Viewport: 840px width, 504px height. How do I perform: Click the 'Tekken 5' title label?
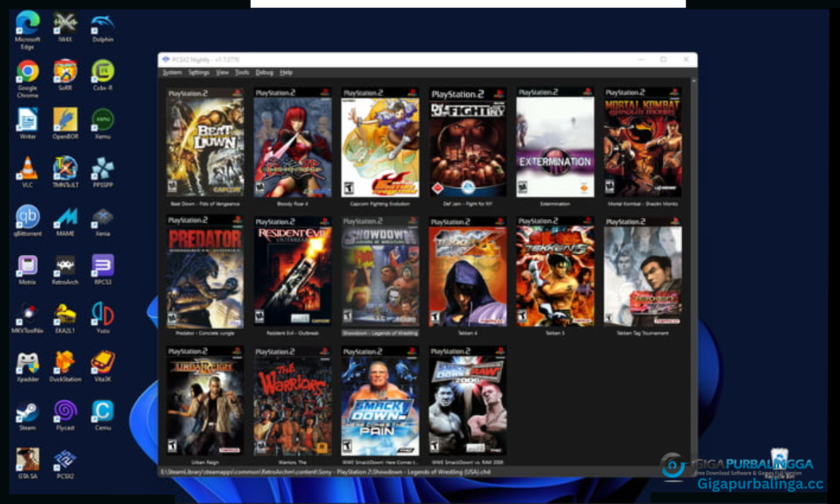[555, 333]
